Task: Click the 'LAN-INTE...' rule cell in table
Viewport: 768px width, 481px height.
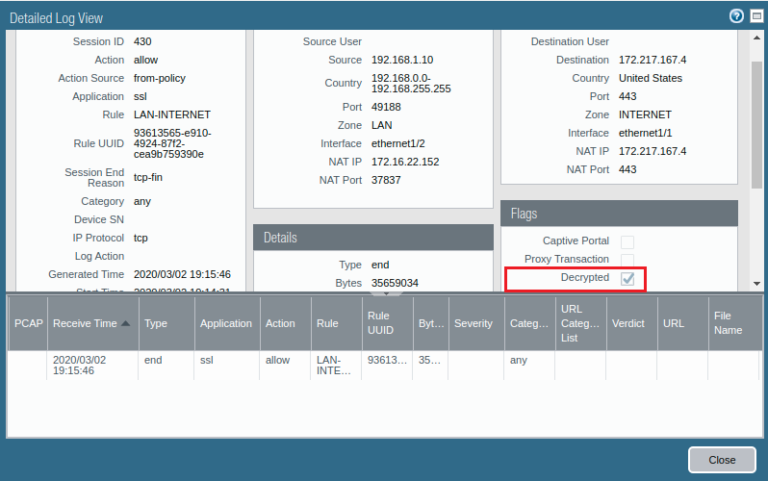Action: pos(334,365)
